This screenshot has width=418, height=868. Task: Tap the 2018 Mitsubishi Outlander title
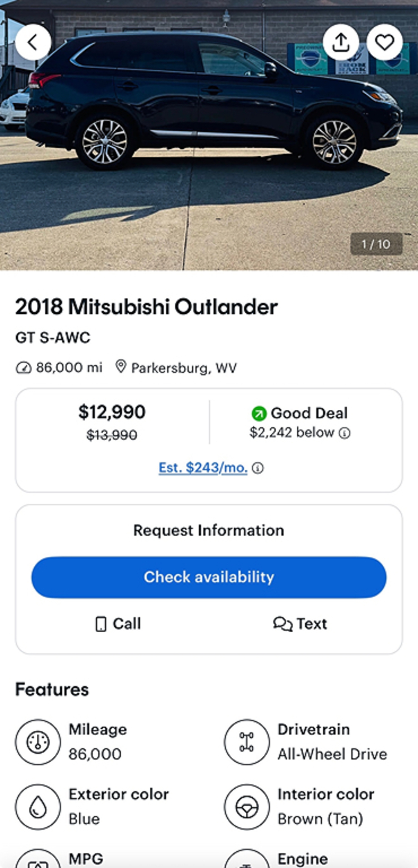pos(146,307)
